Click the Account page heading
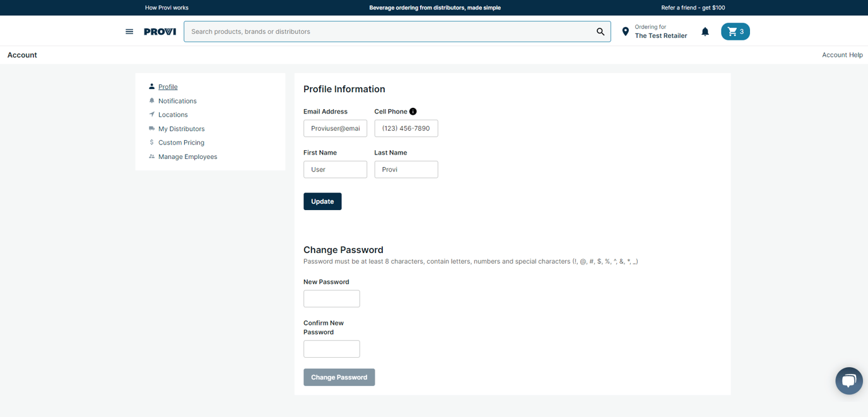 22,55
